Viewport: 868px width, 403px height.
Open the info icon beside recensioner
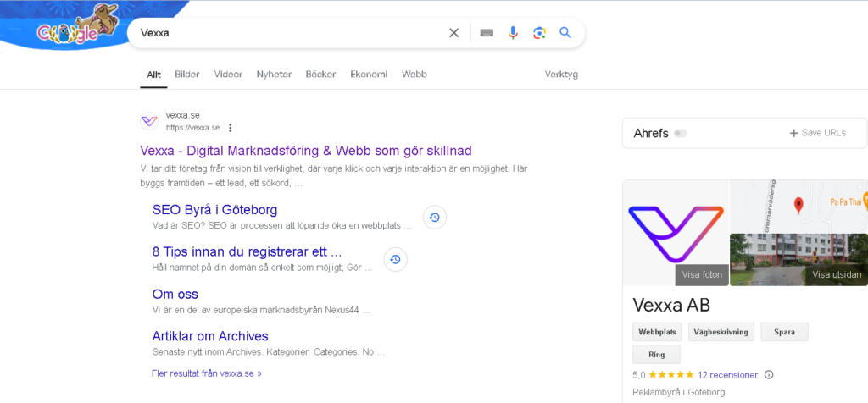pos(768,375)
